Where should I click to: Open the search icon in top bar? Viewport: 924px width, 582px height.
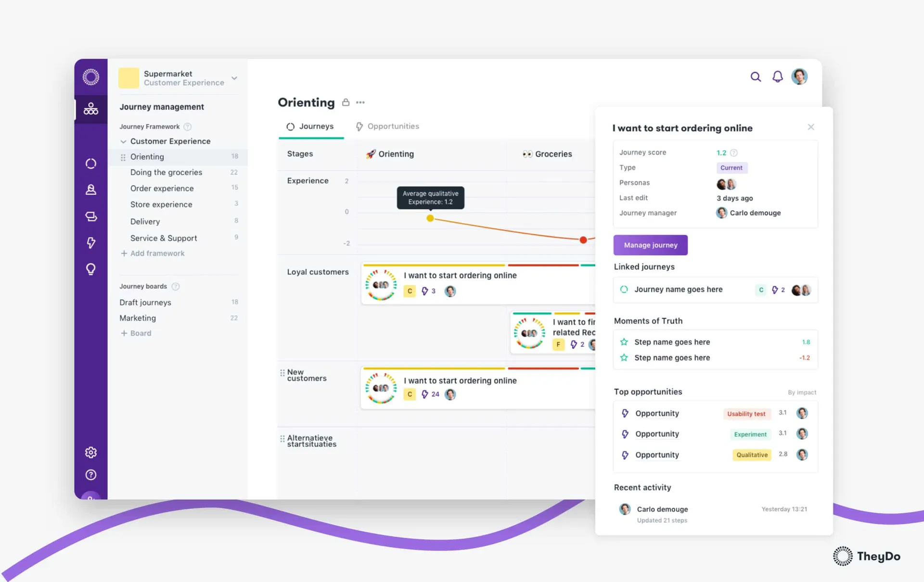(756, 77)
